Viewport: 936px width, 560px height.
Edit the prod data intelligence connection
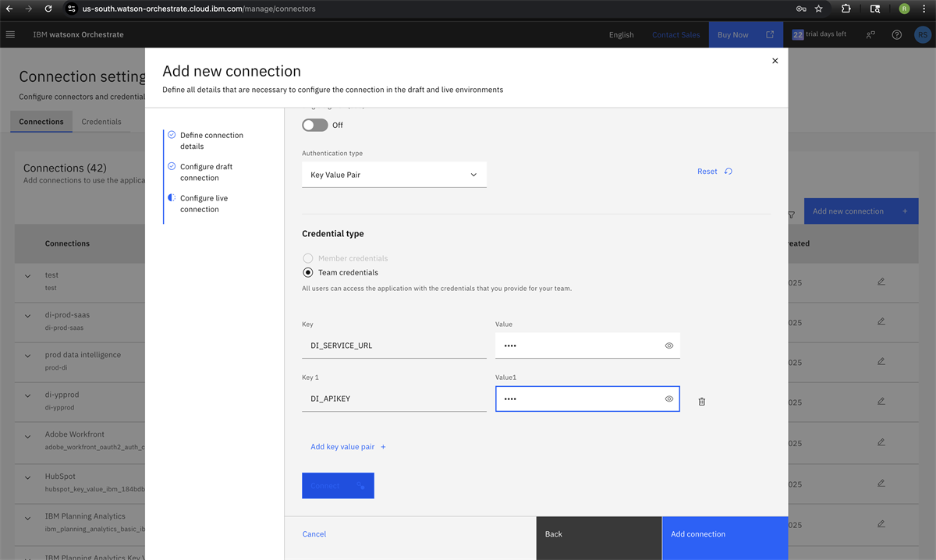(x=881, y=361)
